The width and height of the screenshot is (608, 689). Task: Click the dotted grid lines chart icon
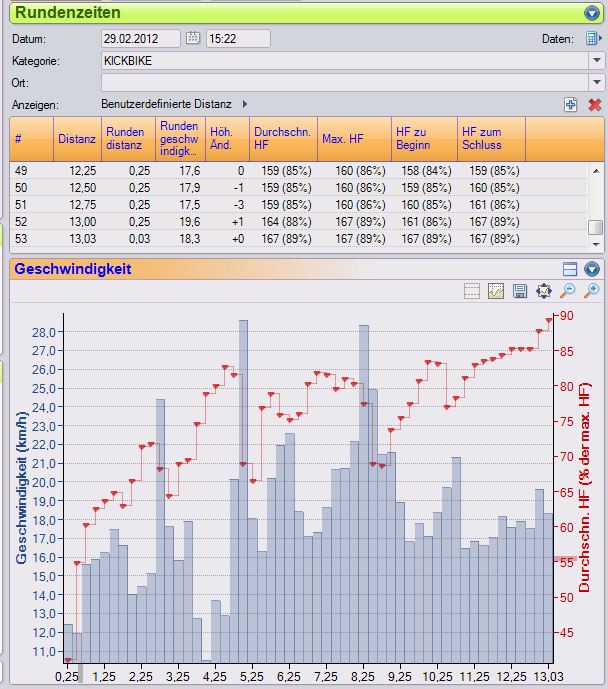click(473, 291)
